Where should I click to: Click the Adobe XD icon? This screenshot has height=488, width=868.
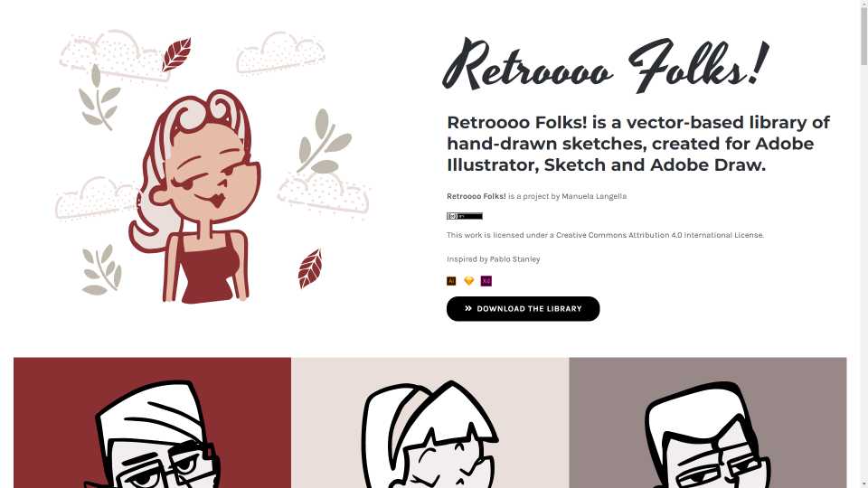point(486,281)
